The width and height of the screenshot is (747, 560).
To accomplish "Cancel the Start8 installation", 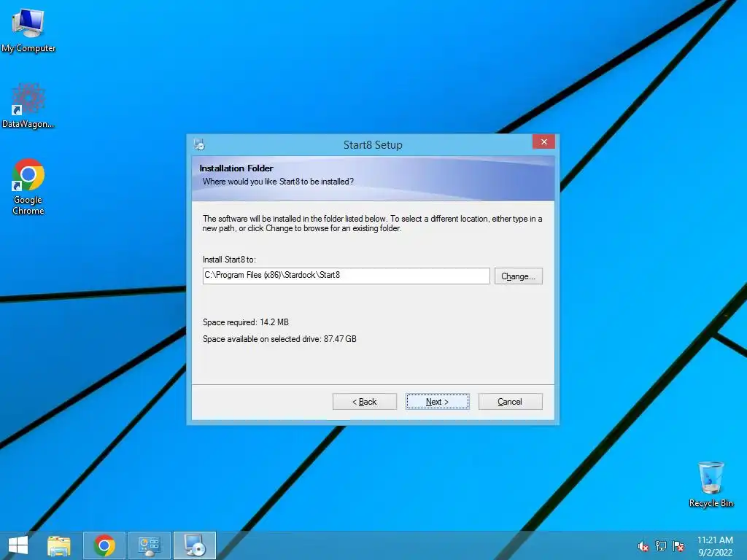I will point(510,402).
